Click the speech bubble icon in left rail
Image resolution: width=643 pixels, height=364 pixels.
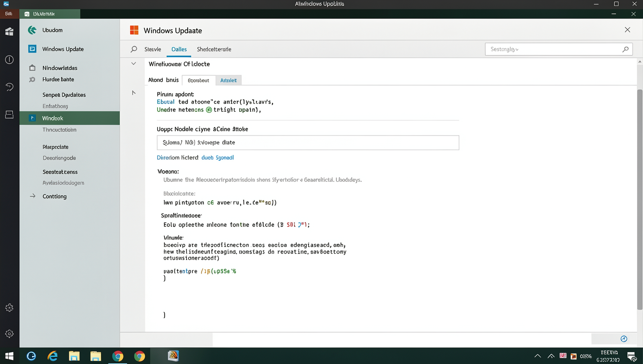tap(9, 87)
